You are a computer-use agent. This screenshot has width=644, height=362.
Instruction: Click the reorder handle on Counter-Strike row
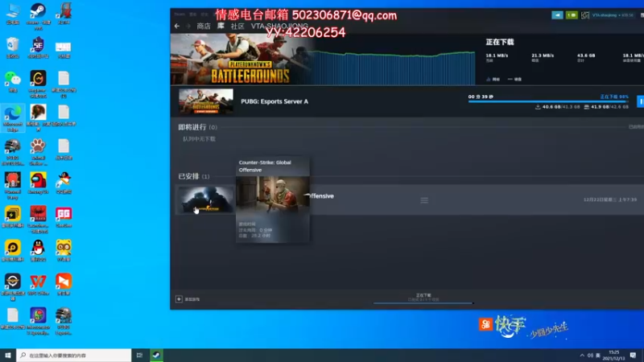[x=424, y=200]
